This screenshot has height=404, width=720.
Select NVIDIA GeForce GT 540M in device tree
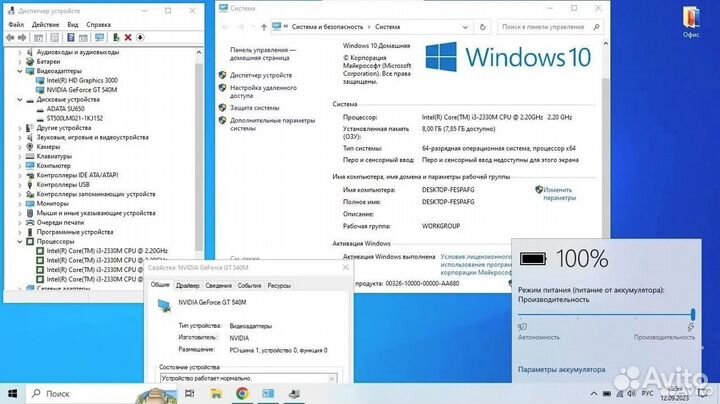pyautogui.click(x=81, y=90)
